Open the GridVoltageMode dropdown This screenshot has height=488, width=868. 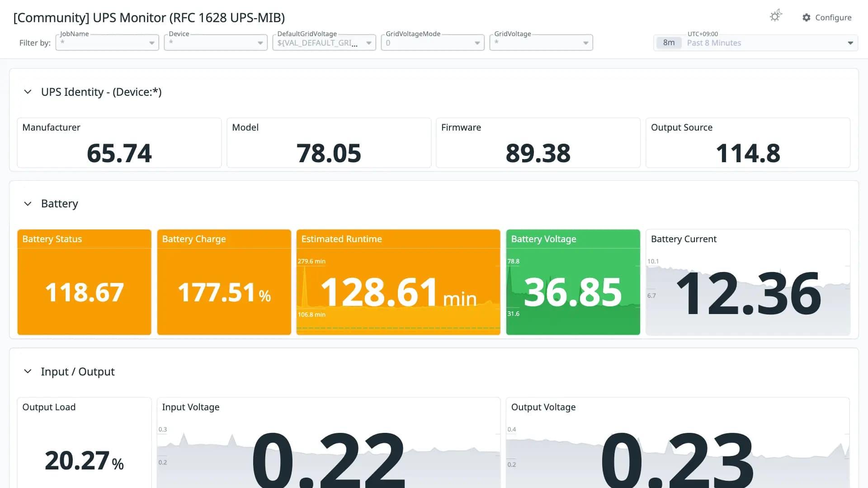pyautogui.click(x=433, y=42)
